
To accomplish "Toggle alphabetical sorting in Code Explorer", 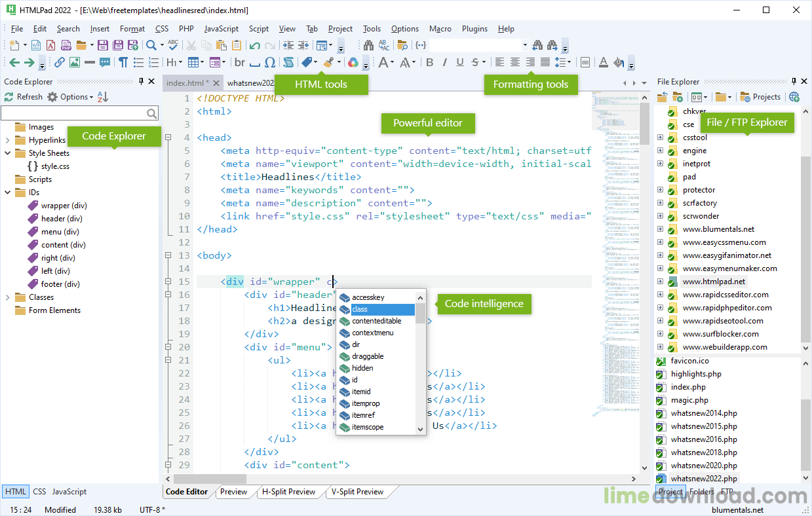I will tap(103, 97).
